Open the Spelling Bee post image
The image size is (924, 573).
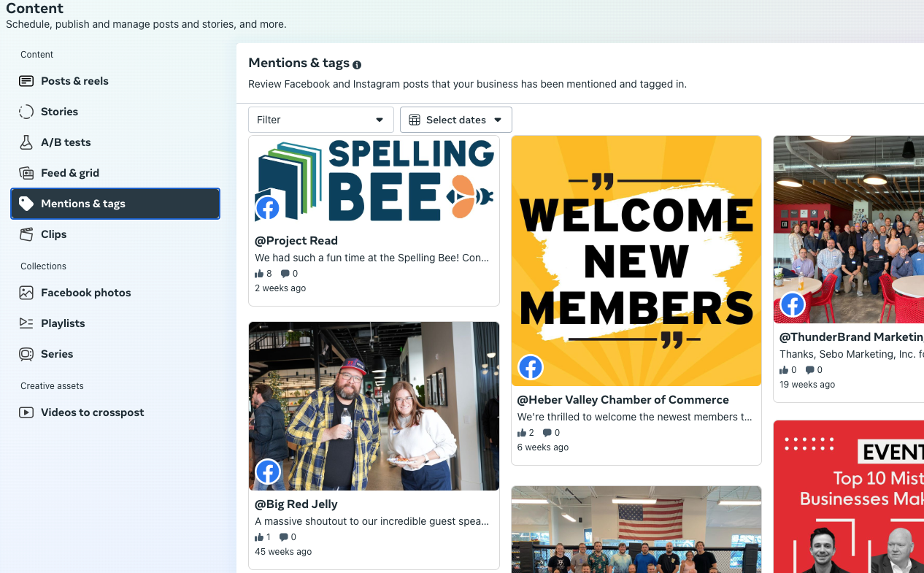374,182
